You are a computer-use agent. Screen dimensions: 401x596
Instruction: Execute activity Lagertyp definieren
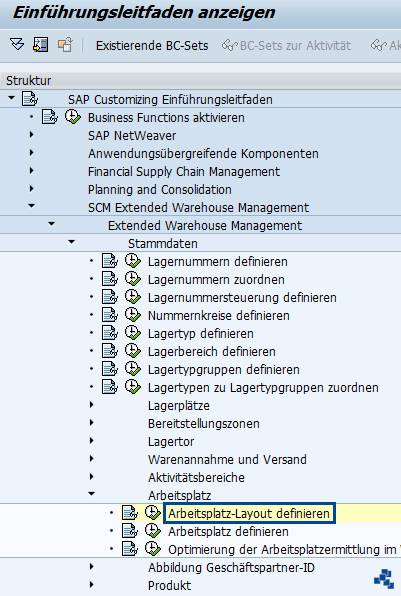(x=133, y=333)
